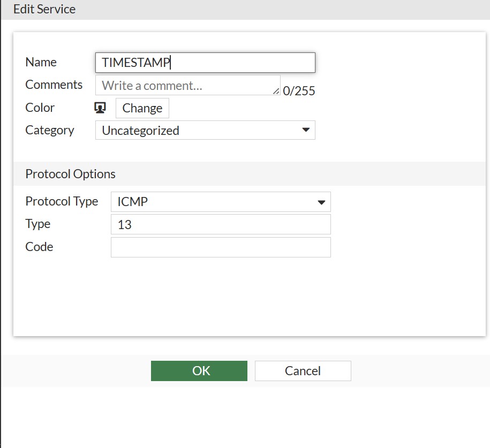The height and width of the screenshot is (448, 490).
Task: Click the service color icon
Action: click(100, 108)
